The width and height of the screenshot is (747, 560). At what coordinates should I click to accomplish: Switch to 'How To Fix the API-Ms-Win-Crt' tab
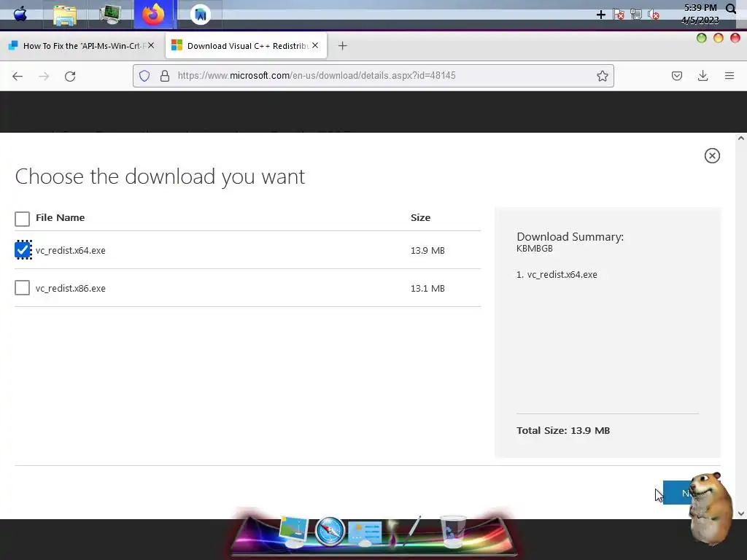(x=81, y=46)
